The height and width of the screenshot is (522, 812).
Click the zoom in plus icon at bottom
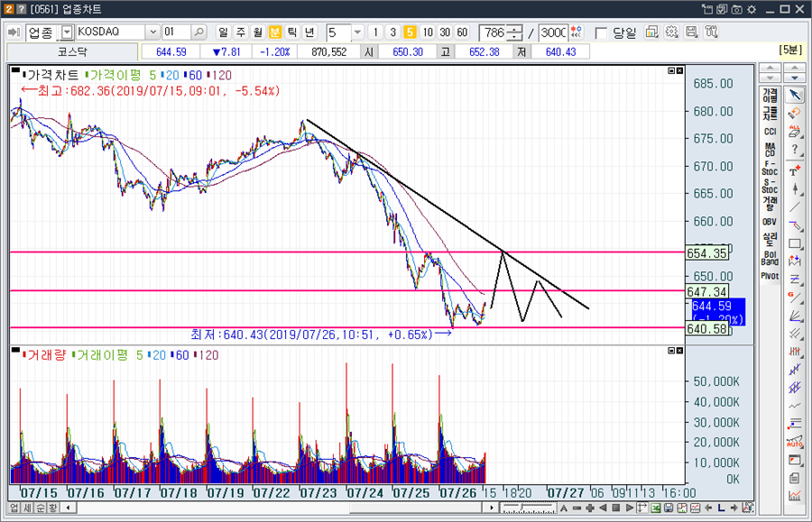(x=590, y=508)
